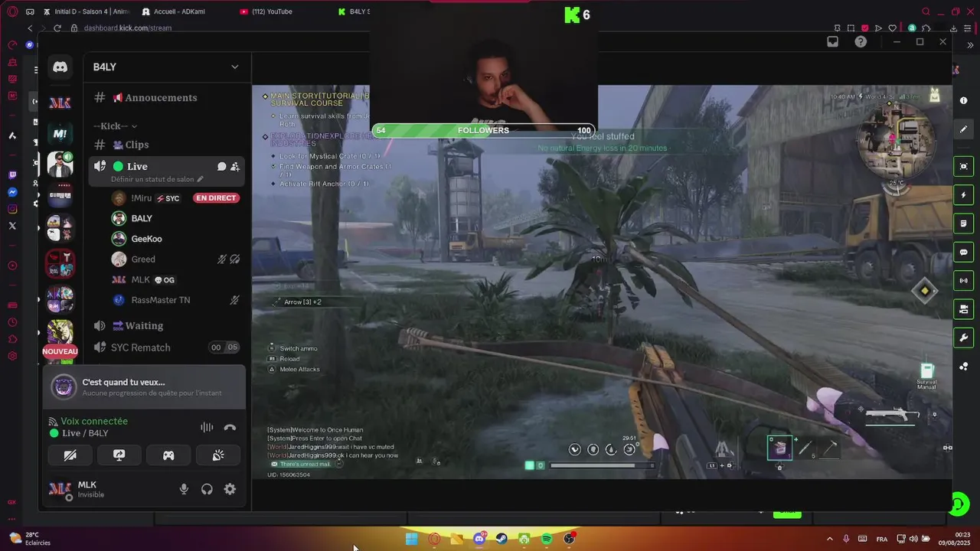
Task: Expand the B4LY server menu chevron
Action: [x=235, y=67]
